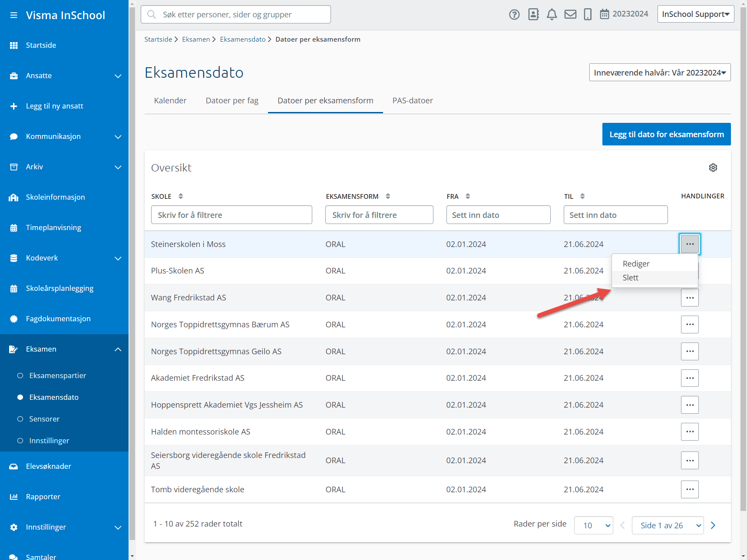Click the 20232024 school year calendar
This screenshot has width=747, height=560.
[624, 14]
